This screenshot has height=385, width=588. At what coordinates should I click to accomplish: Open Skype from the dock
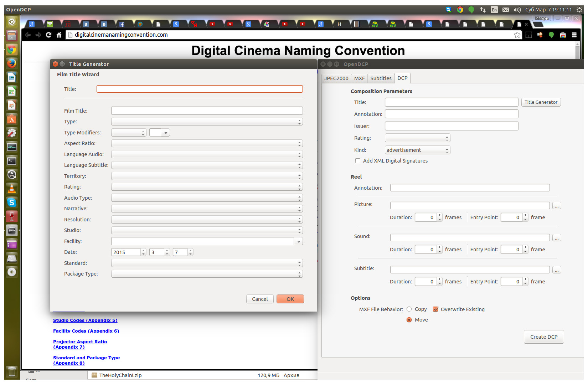(x=12, y=202)
